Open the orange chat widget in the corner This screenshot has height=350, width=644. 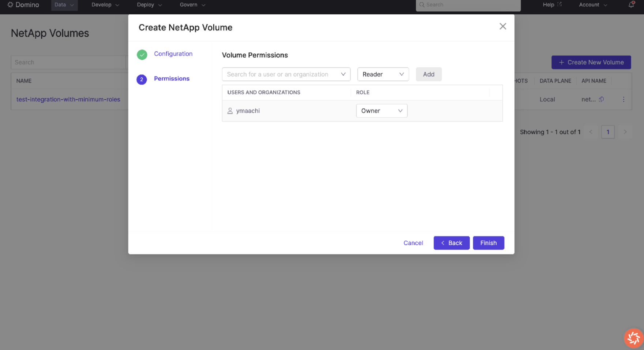(634, 338)
